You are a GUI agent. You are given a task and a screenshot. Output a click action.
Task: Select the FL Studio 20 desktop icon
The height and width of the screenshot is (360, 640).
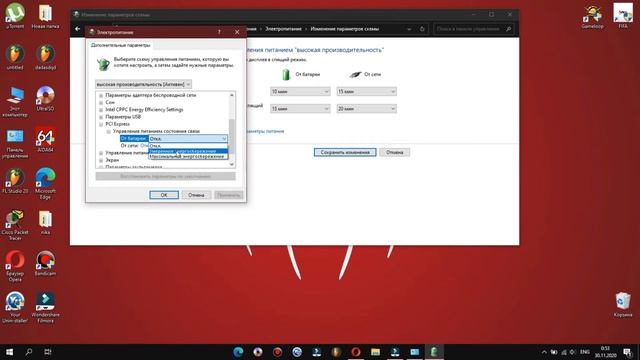15,181
